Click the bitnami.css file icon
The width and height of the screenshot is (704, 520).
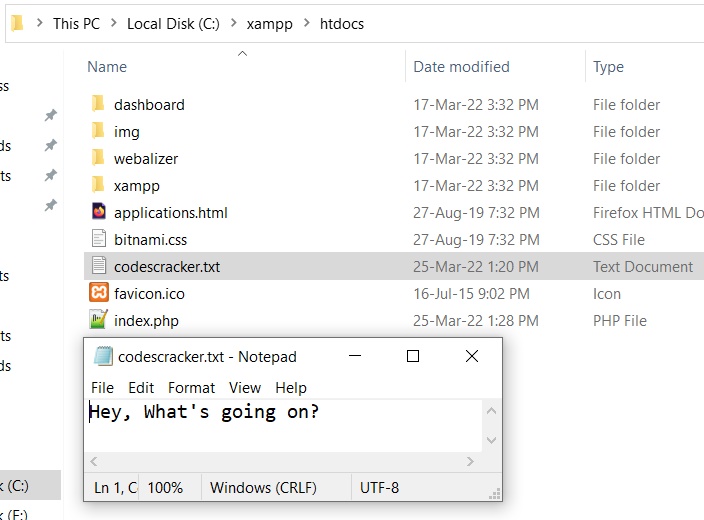point(99,238)
